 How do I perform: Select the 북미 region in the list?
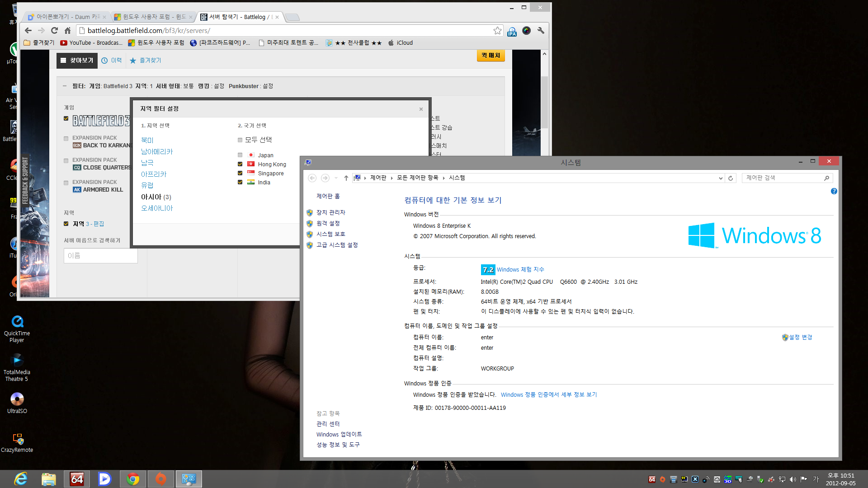147,140
